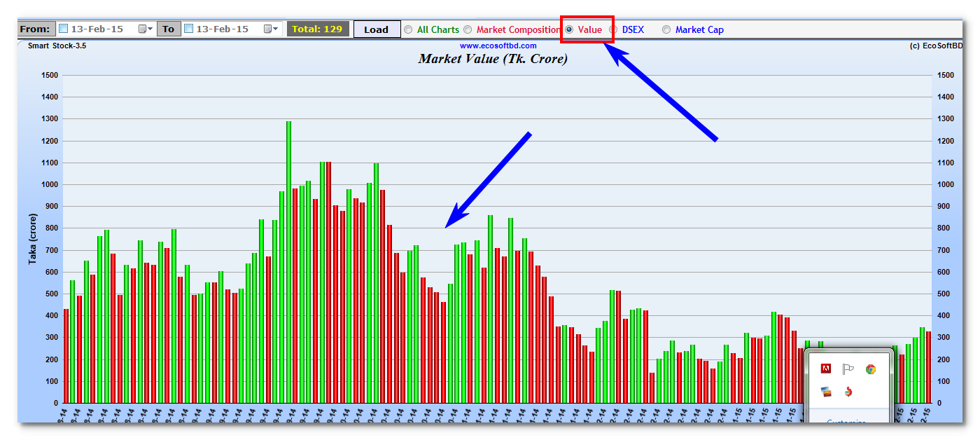Image resolution: width=980 pixels, height=440 pixels.
Task: Open Action Center flag icon
Action: [848, 369]
